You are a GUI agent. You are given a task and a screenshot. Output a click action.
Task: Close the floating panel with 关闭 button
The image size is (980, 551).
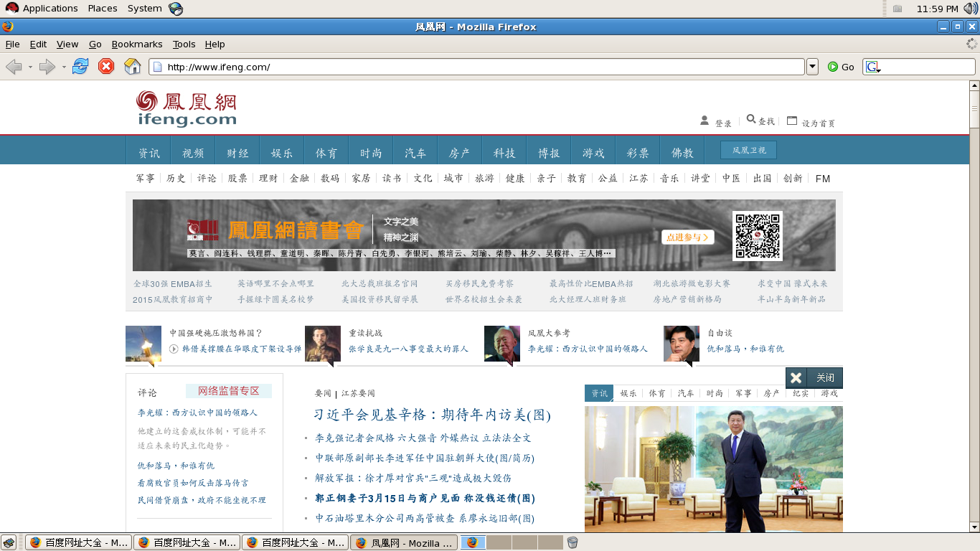click(x=814, y=377)
